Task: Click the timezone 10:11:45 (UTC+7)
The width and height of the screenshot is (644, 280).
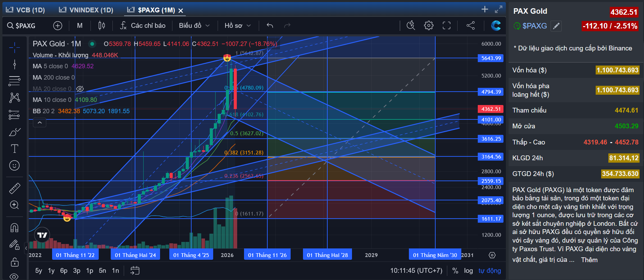Action: 416,271
